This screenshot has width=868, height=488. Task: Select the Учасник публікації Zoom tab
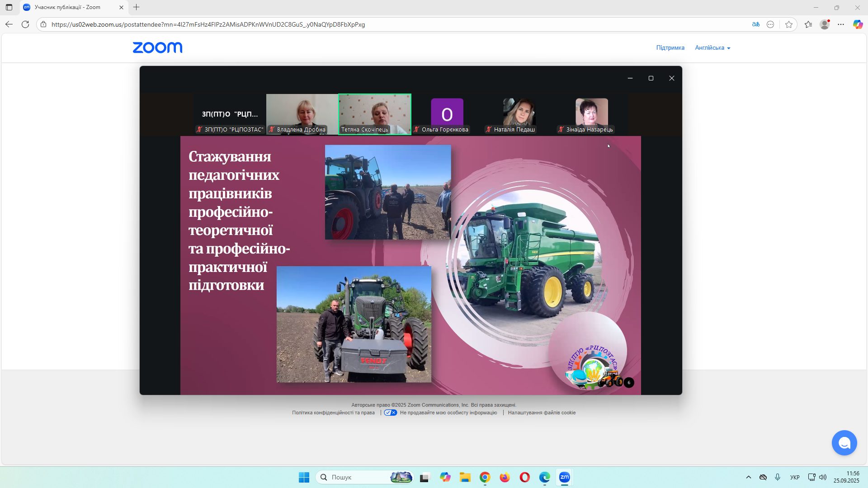[x=68, y=7]
